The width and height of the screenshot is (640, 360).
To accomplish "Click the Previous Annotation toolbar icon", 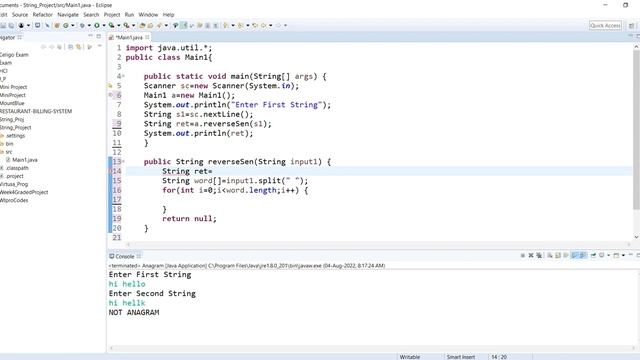I will pos(240,25).
